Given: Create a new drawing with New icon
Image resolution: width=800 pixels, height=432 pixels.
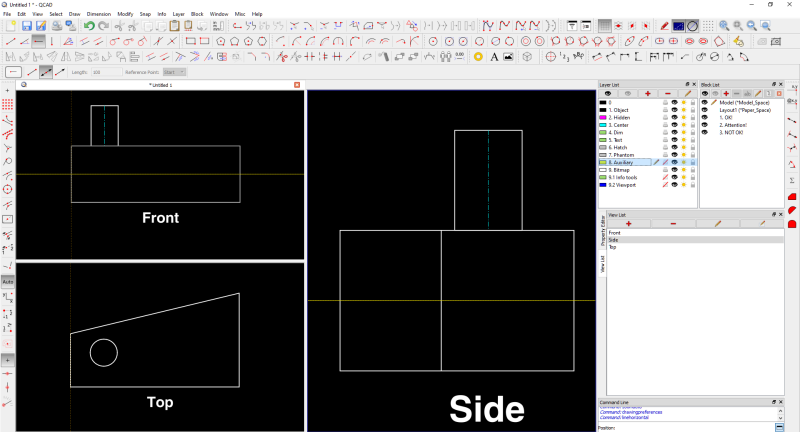Looking at the screenshot, I should point(11,26).
